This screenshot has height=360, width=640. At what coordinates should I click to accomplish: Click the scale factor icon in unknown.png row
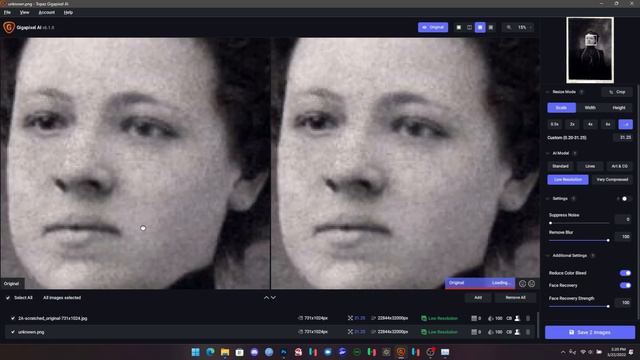350,332
